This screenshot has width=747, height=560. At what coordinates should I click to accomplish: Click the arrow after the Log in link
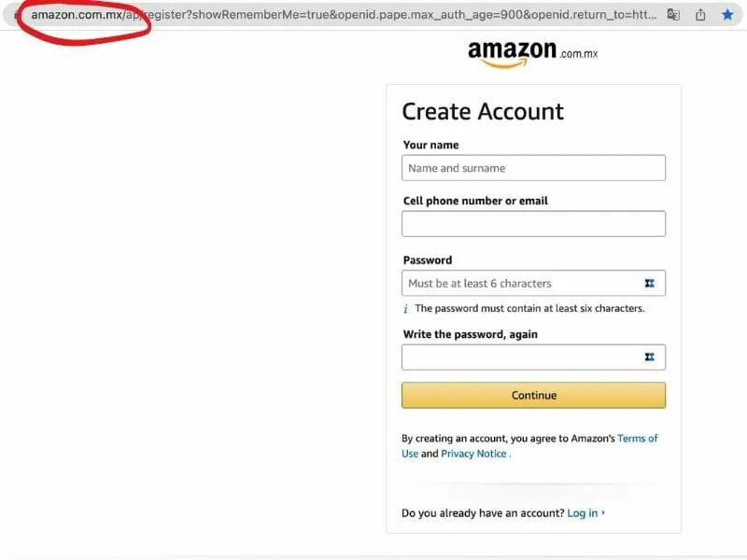point(601,512)
